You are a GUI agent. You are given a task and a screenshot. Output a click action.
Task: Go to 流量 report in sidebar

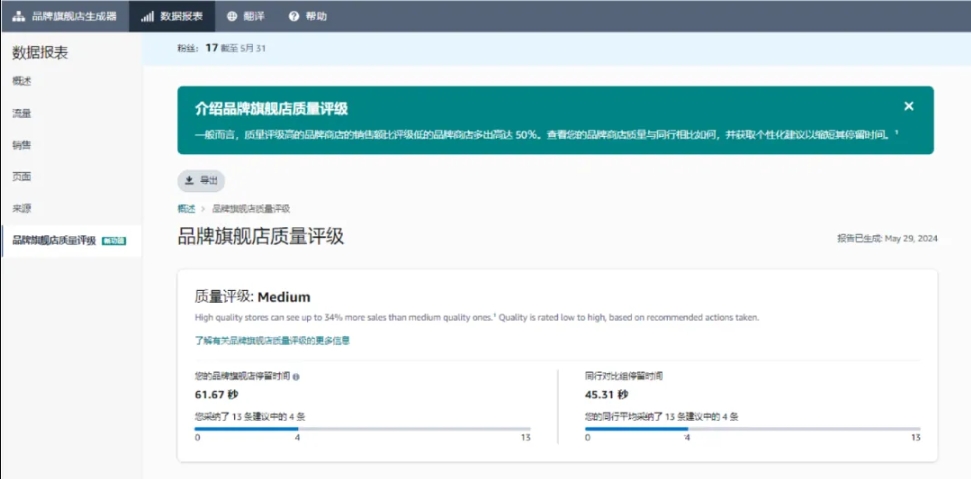pos(22,113)
